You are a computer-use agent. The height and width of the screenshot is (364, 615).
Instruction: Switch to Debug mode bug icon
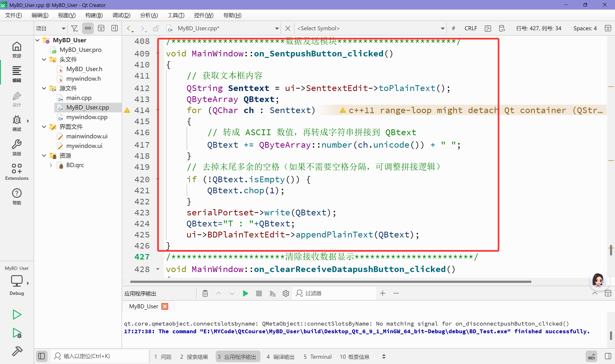16,123
